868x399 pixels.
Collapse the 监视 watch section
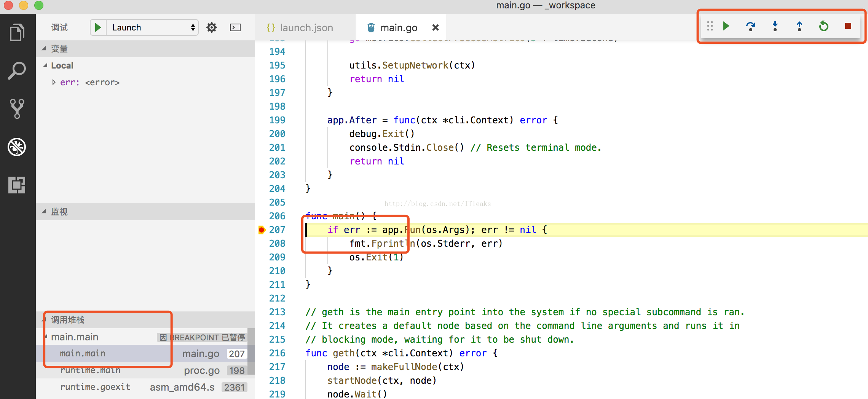pos(145,212)
